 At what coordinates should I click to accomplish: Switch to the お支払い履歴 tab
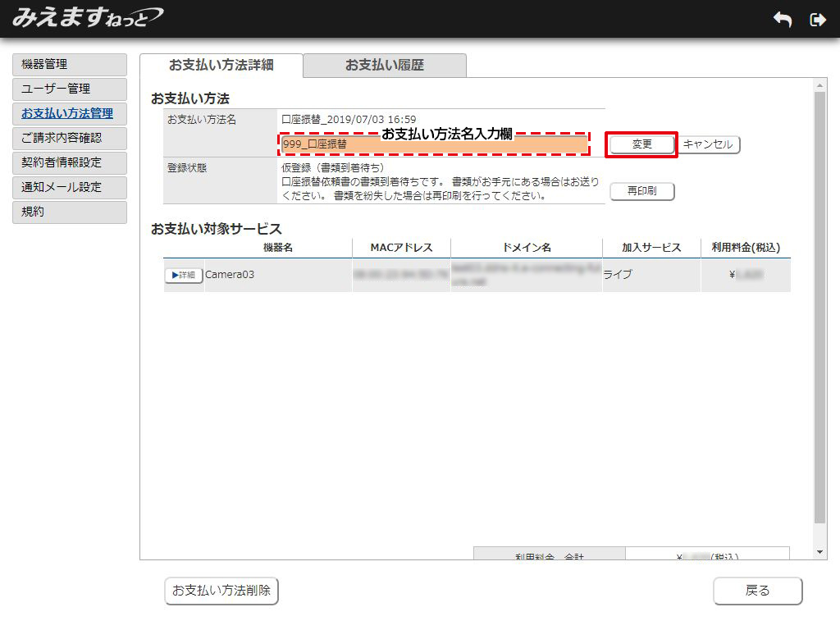384,66
